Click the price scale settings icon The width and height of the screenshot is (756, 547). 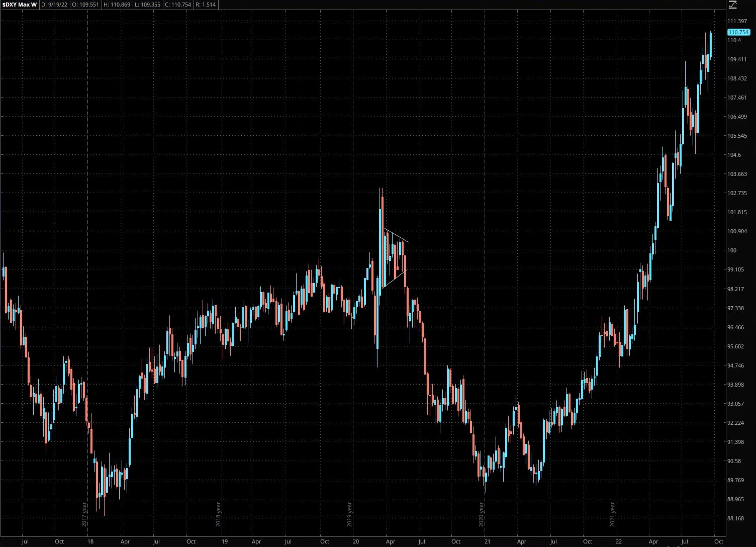[x=732, y=5]
